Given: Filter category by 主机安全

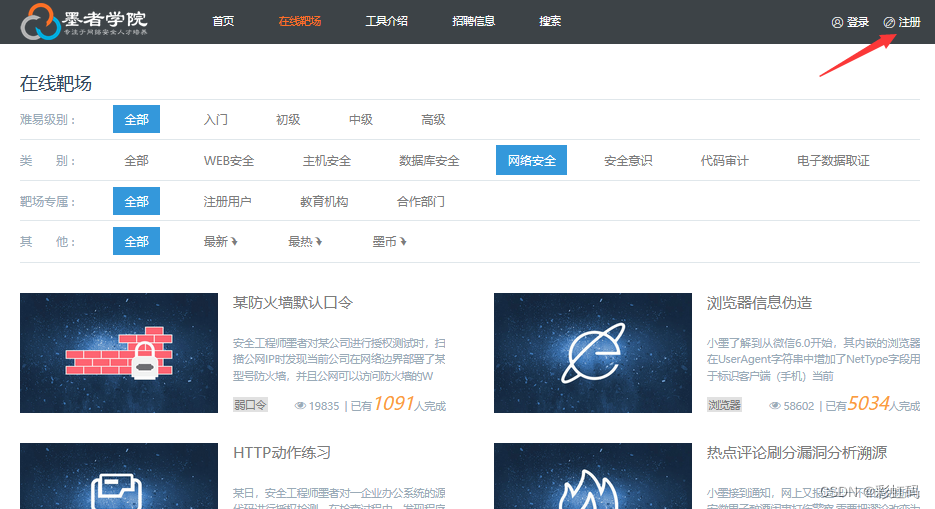Looking at the screenshot, I should pos(327,160).
